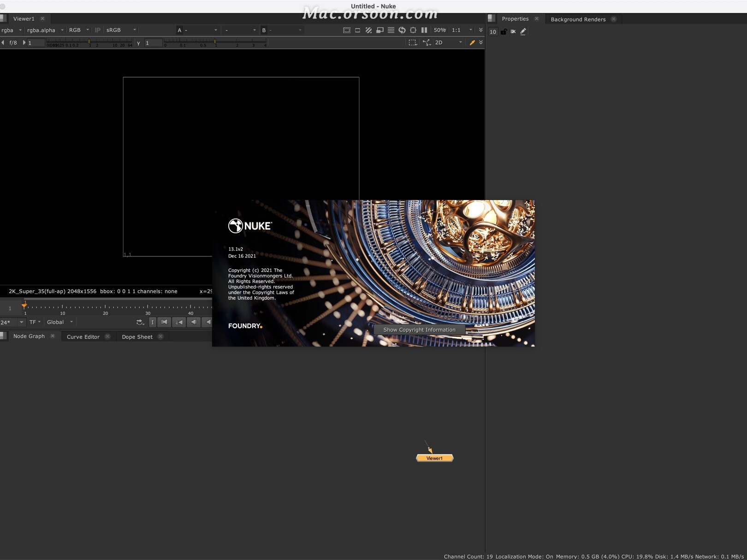The image size is (747, 560).
Task: Toggle the in/out range I button
Action: coord(153,322)
